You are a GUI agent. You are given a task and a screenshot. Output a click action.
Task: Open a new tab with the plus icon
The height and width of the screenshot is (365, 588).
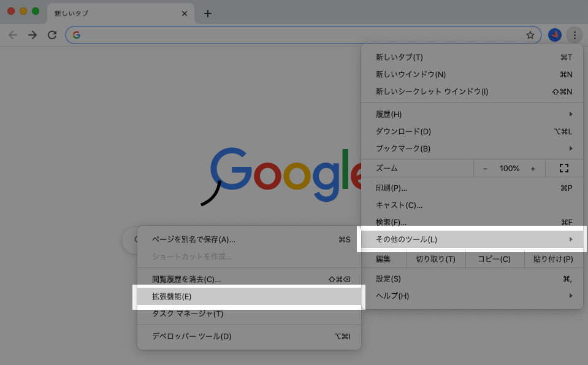point(208,13)
